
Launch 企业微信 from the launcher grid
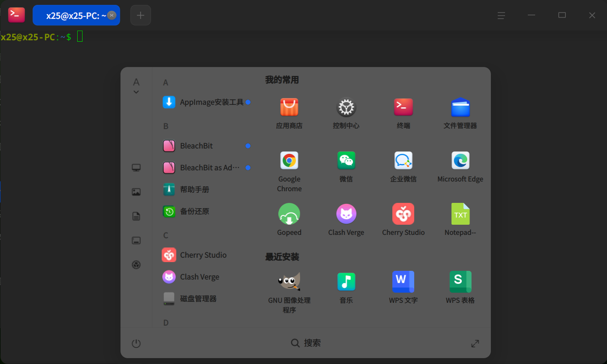403,166
